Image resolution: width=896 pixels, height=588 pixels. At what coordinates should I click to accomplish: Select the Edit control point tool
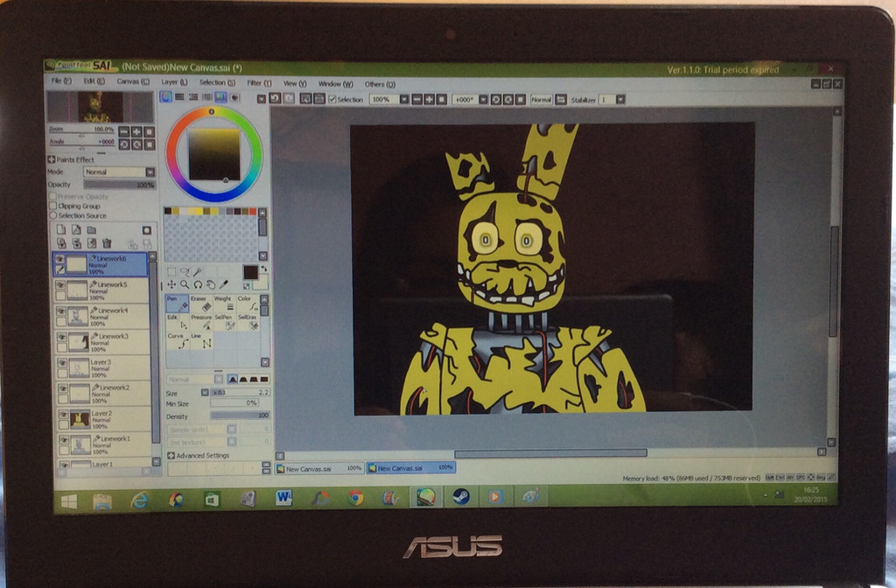[x=177, y=322]
